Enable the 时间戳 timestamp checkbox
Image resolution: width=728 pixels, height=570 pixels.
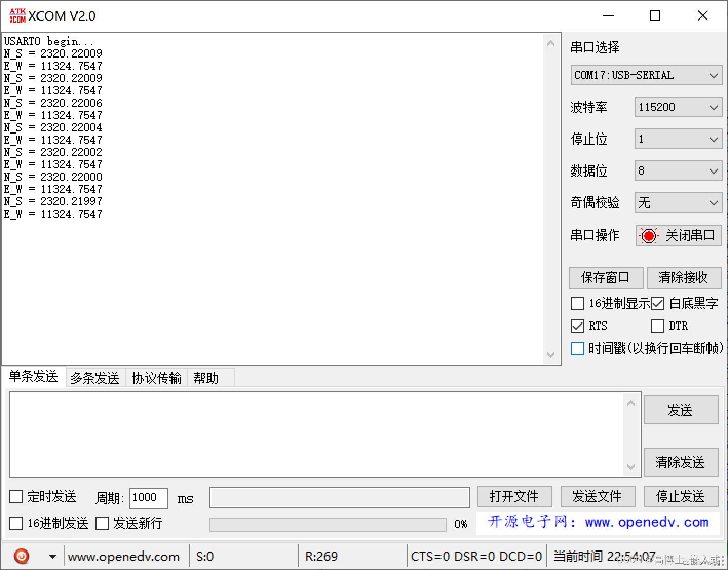578,349
